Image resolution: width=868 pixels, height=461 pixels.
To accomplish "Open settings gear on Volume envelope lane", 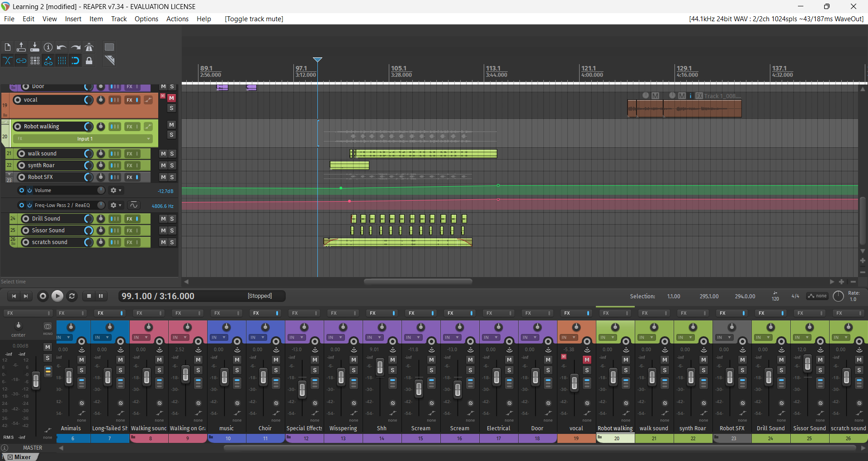I will [x=113, y=190].
